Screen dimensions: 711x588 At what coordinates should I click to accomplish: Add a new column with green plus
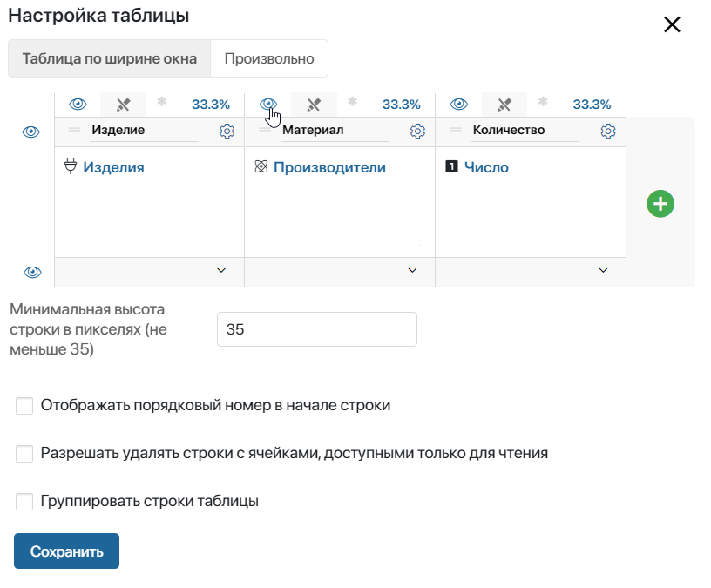pyautogui.click(x=660, y=204)
